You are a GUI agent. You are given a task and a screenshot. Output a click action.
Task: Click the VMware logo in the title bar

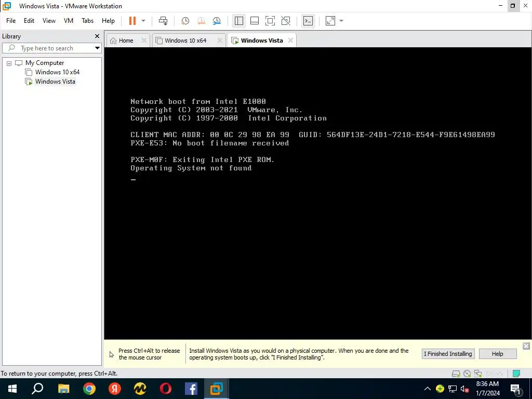pos(7,6)
